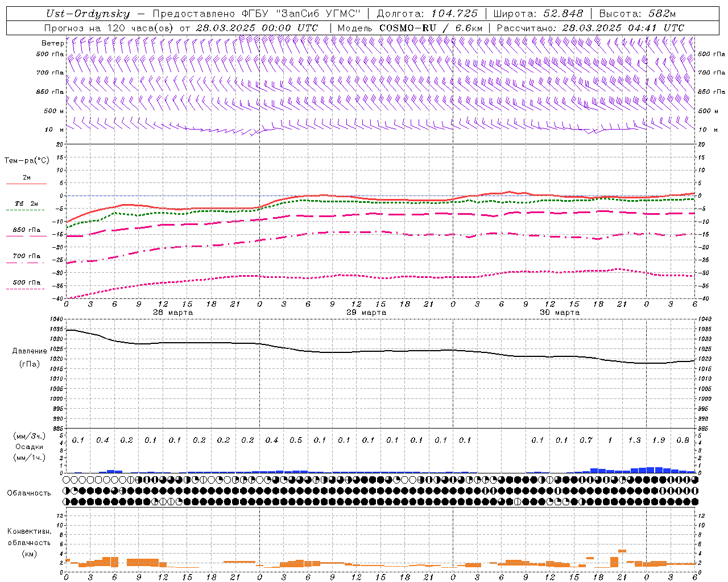Click the green dashed Td 2м legend line
The height and width of the screenshot is (582, 728).
[x=26, y=210]
